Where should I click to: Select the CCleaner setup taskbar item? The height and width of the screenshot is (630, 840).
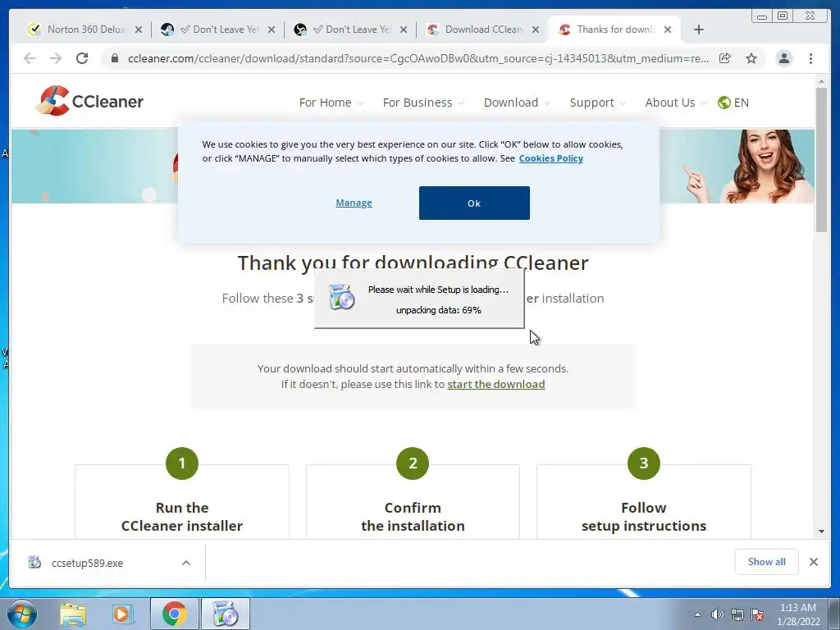click(225, 614)
